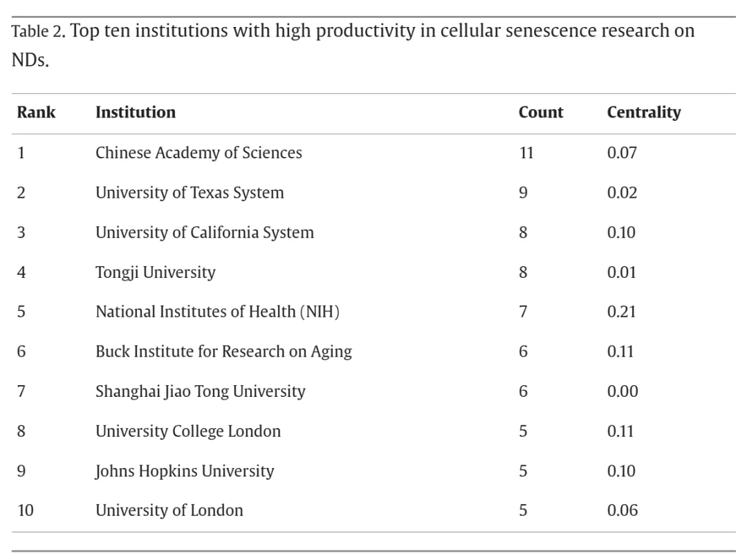Click the Table 2 caption label
Screen dimensions: 747x560
[37, 32]
